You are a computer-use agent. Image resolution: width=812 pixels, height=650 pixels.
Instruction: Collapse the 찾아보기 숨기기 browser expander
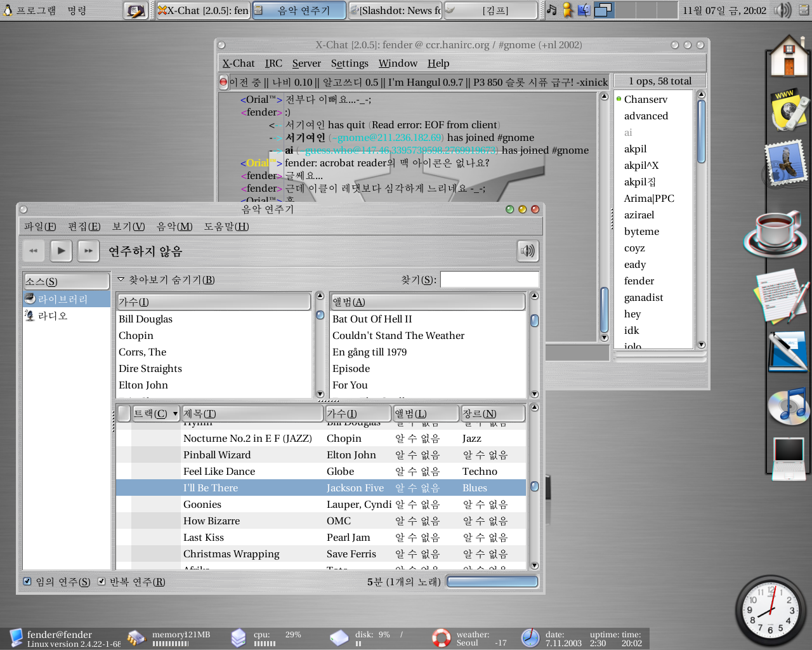coord(121,279)
